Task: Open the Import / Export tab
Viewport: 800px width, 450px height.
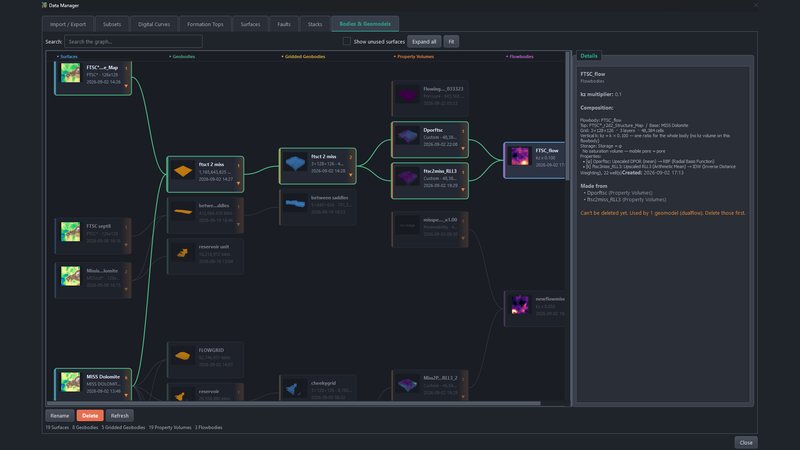Action: 68,24
